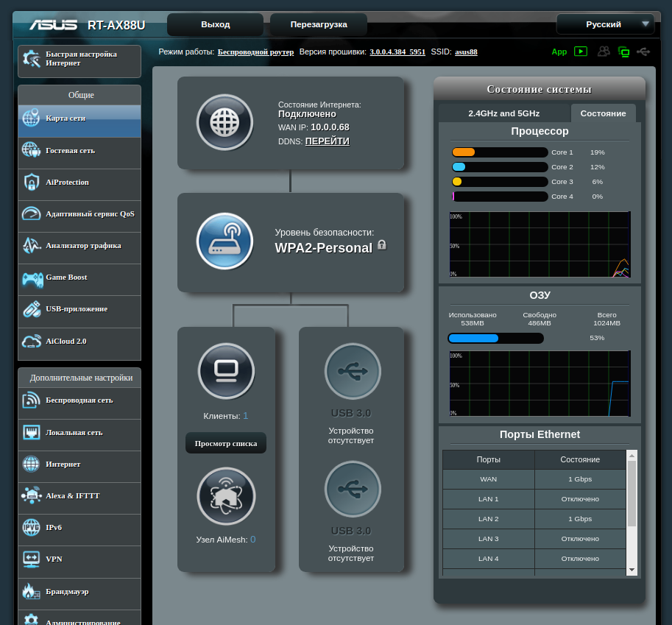Screen dimensions: 672x625
Task: Click the Internet status globe icon
Action: [224, 122]
